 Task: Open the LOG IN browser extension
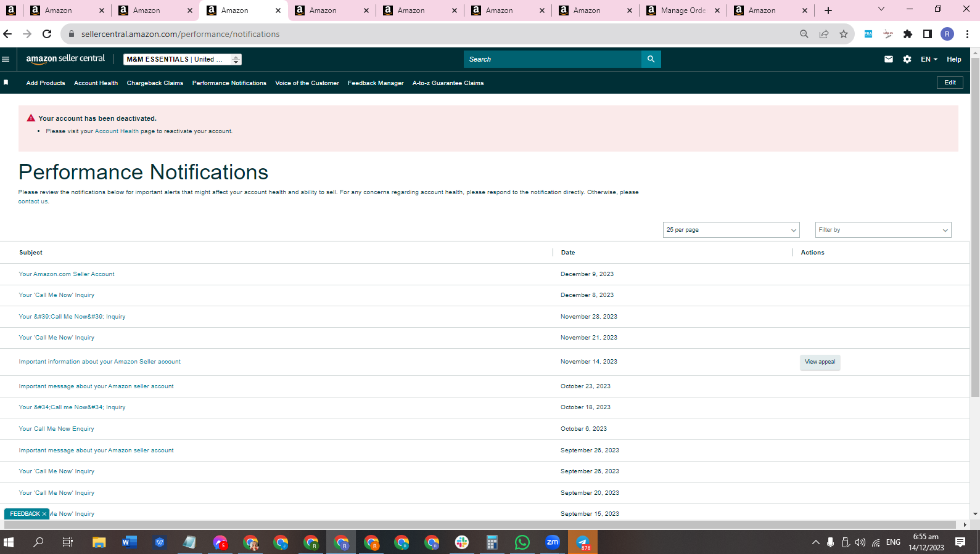888,34
